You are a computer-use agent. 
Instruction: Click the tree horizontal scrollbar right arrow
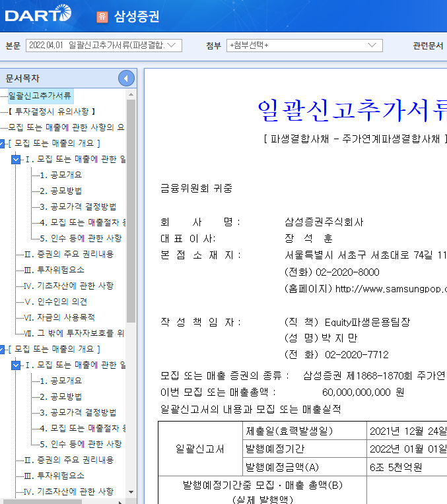coord(120,502)
